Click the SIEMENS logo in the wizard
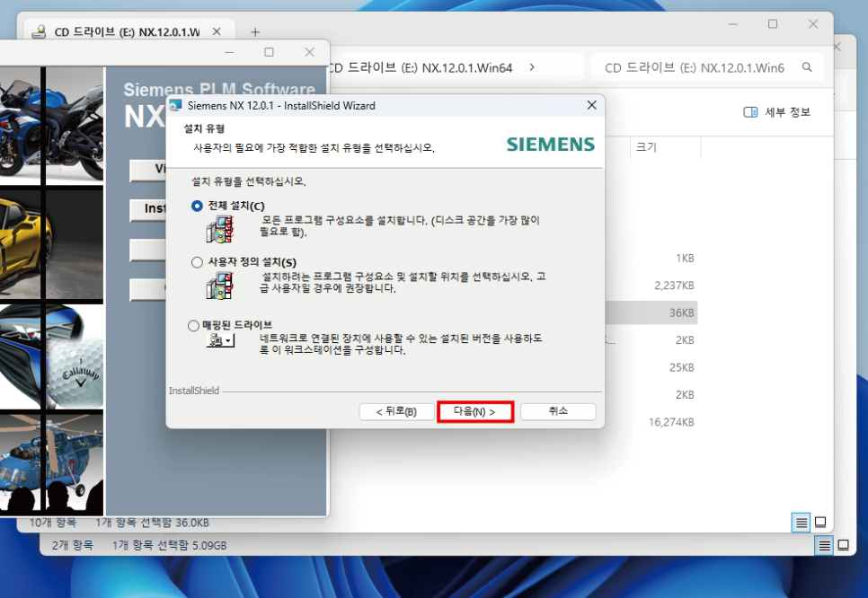Viewport: 868px width, 598px height. click(551, 145)
